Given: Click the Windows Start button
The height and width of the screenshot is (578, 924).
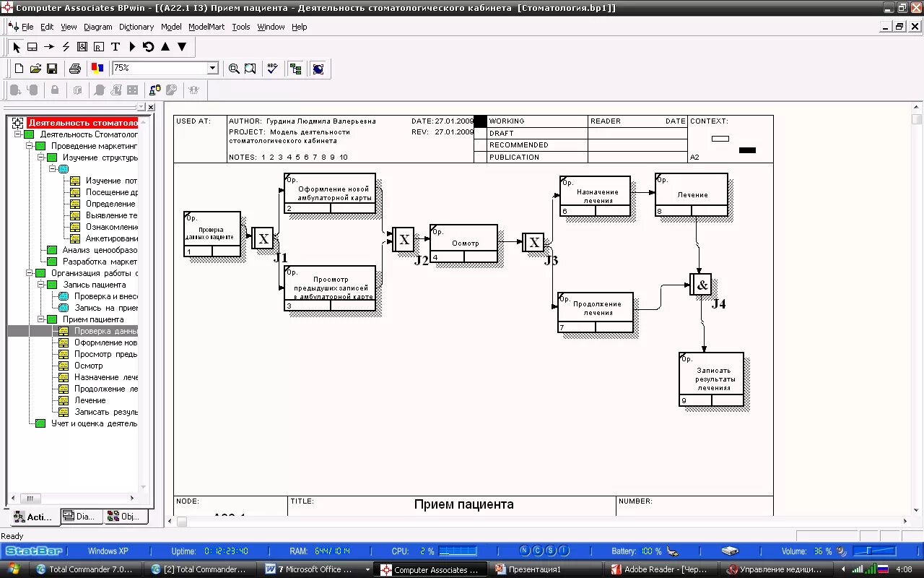Looking at the screenshot, I should (14, 569).
